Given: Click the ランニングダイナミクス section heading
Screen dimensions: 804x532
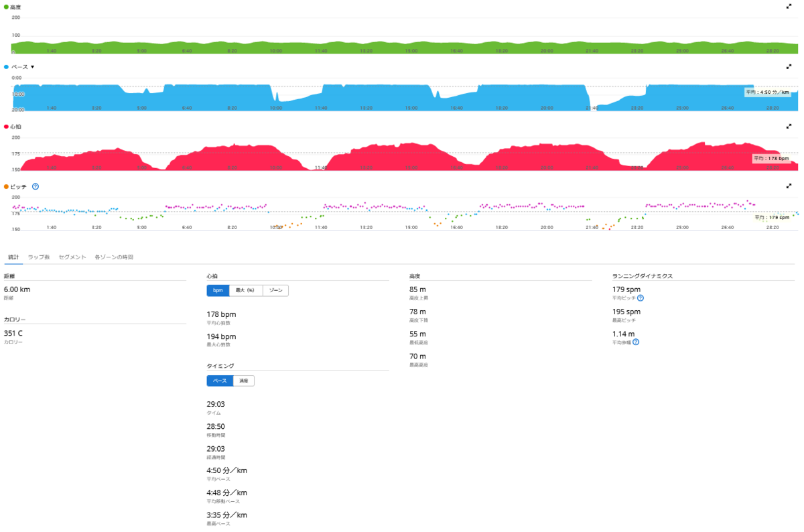Looking at the screenshot, I should (643, 275).
